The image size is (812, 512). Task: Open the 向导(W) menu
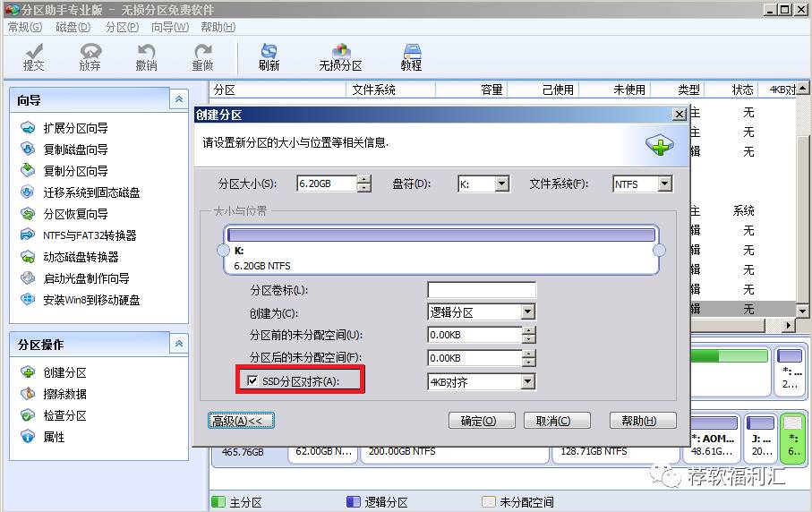point(170,27)
